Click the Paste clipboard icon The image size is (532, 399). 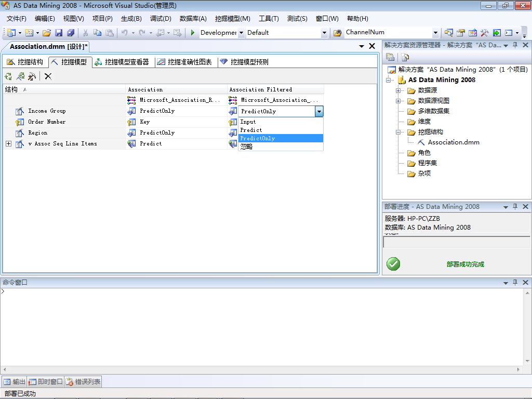point(109,33)
